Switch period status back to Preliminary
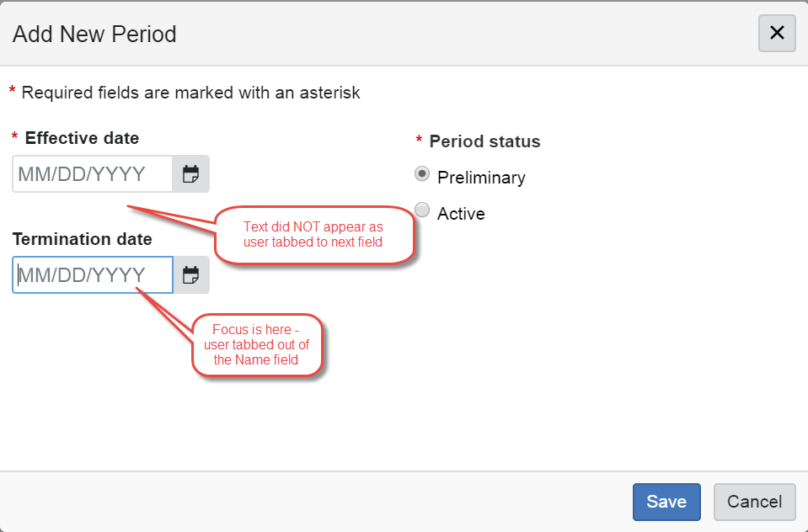The width and height of the screenshot is (808, 532). point(421,173)
